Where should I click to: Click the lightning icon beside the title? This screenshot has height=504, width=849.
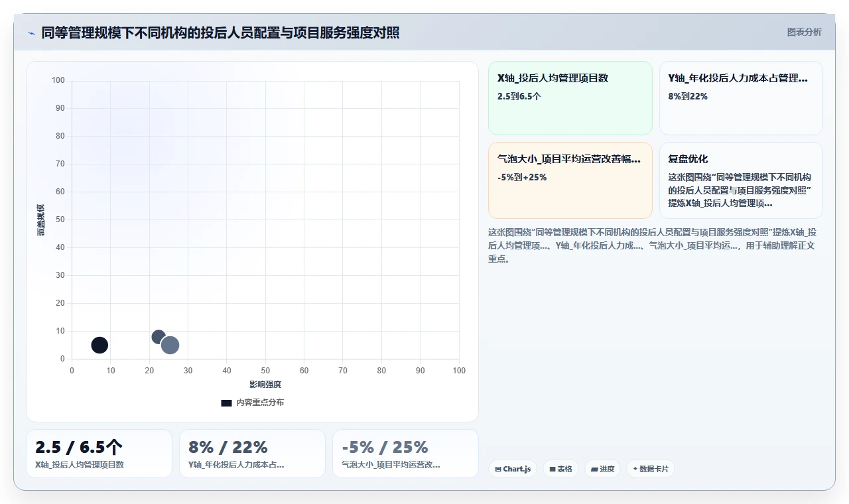pyautogui.click(x=31, y=33)
